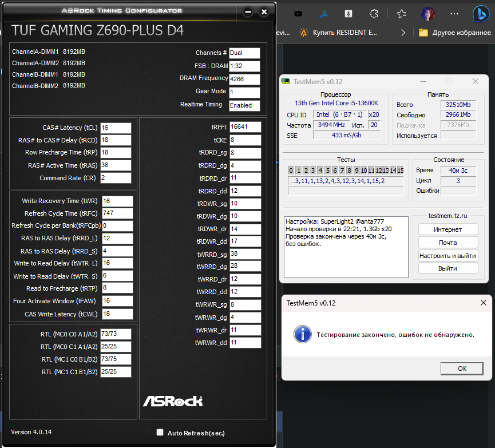Click the RTL (MC1 C0 B1/B2) field

tap(116, 359)
